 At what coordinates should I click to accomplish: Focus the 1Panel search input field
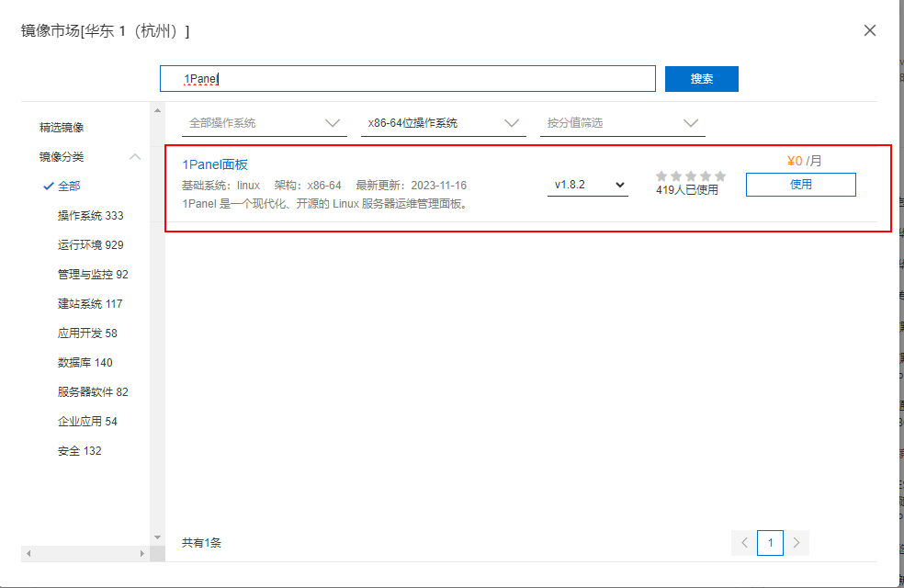(x=407, y=79)
